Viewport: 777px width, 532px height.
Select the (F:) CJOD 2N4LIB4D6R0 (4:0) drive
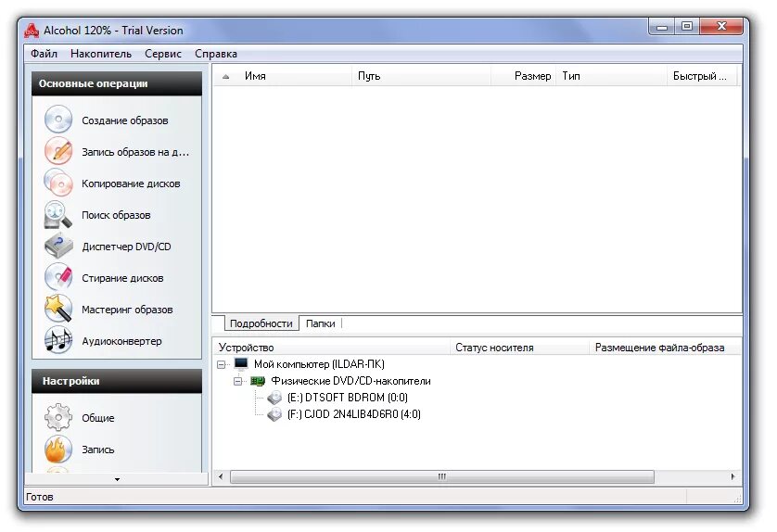[x=354, y=414]
